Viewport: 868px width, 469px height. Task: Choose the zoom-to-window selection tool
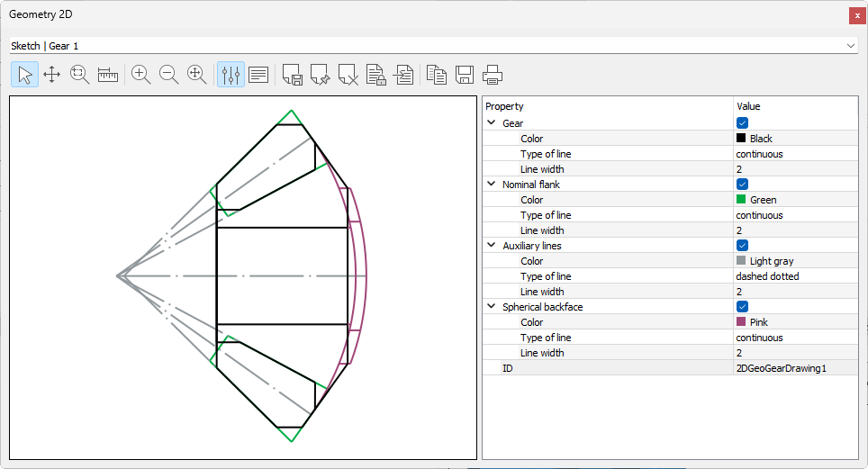click(79, 75)
